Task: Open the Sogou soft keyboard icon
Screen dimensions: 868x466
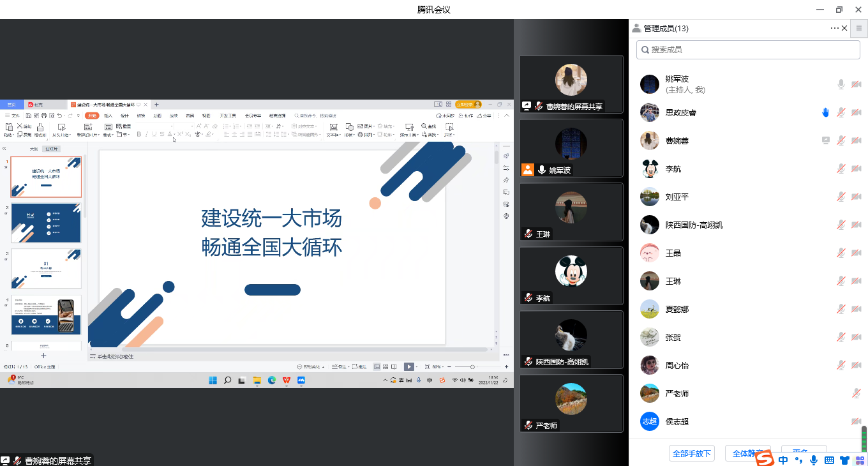Action: click(829, 460)
